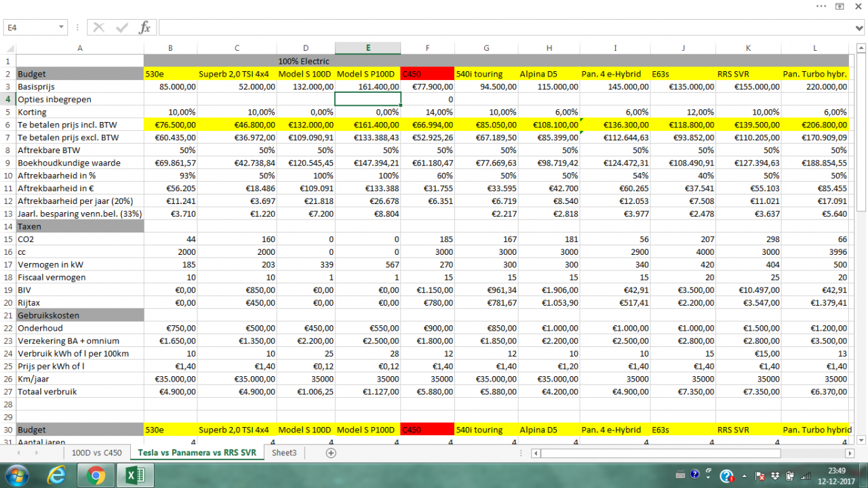Click the taskbar clock showing 23:49
868x488 pixels.
(837, 476)
